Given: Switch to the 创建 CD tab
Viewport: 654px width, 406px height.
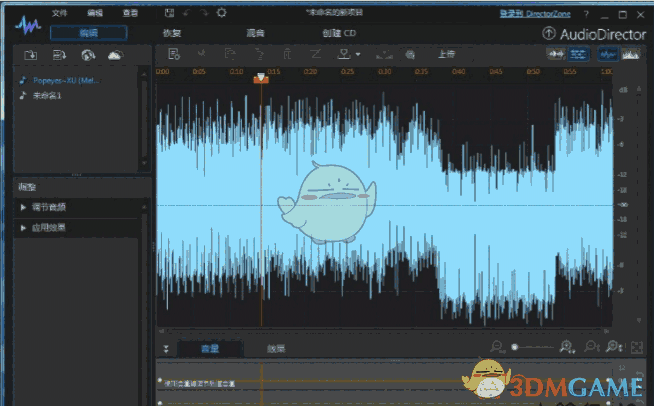Looking at the screenshot, I should [x=339, y=33].
